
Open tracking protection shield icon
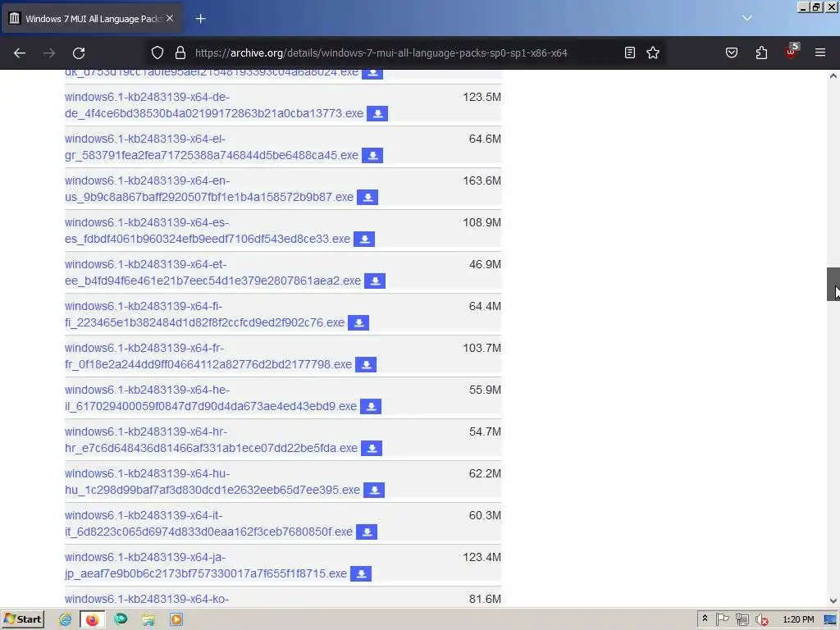coord(157,52)
